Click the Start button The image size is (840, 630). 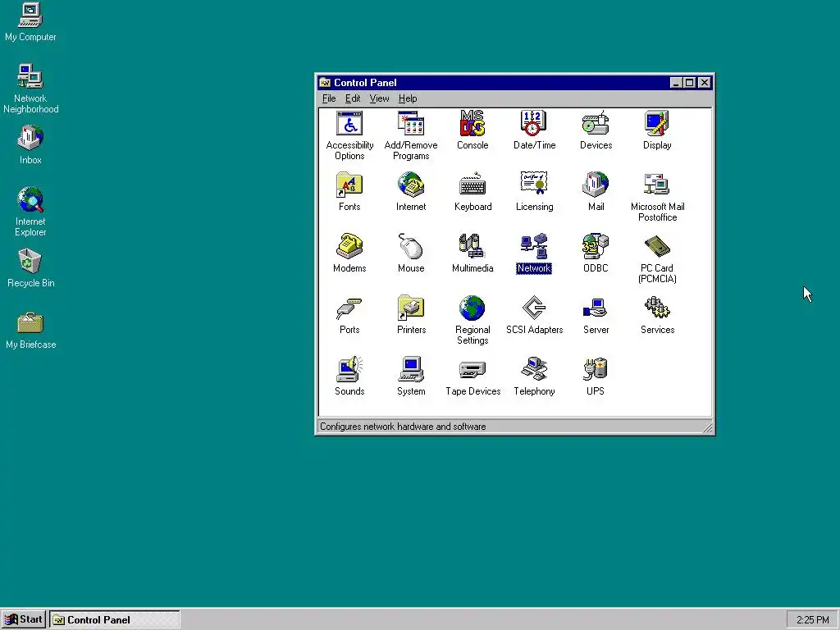pos(24,620)
